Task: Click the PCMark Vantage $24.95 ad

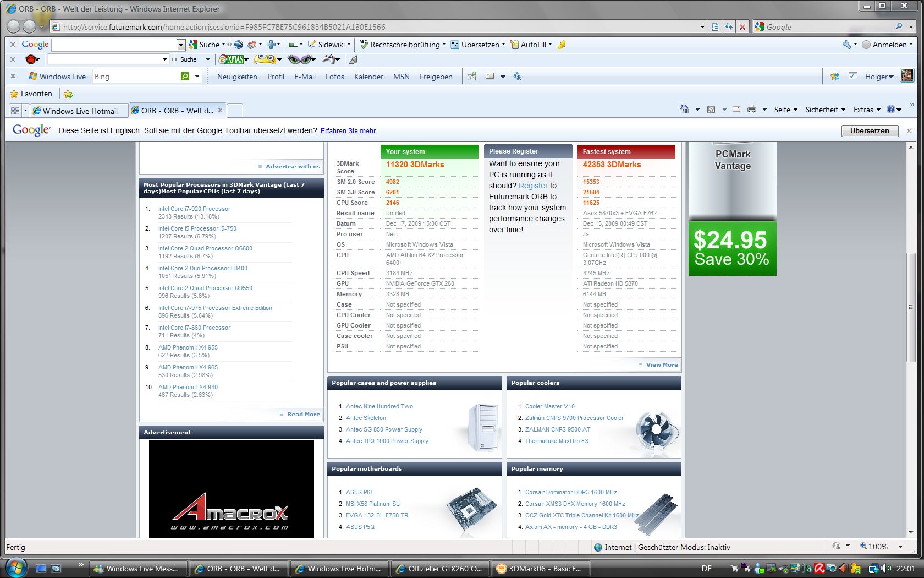Action: tap(732, 209)
